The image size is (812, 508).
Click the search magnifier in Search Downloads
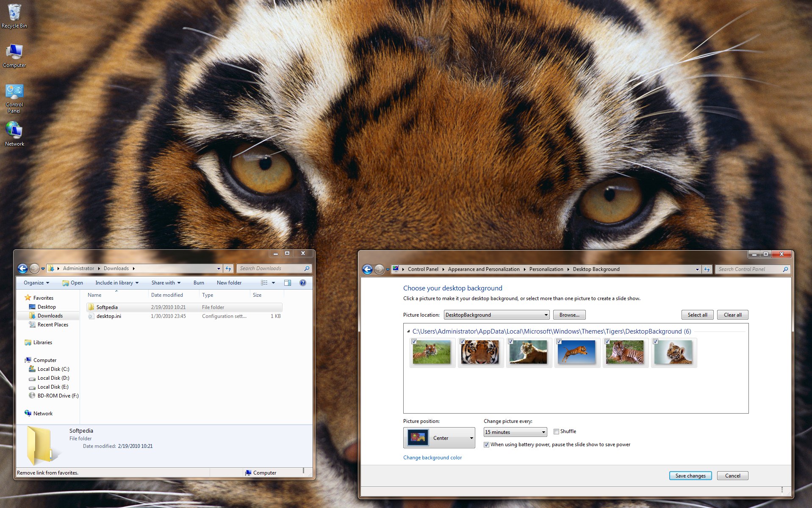point(307,268)
